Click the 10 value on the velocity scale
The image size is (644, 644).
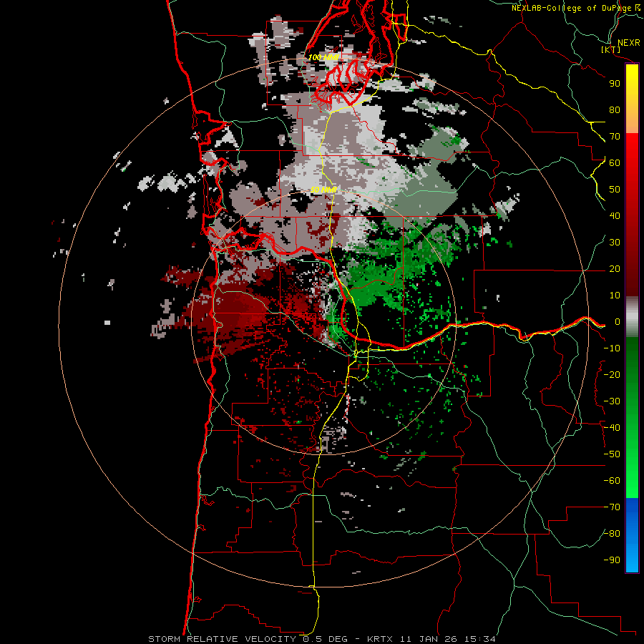(615, 296)
